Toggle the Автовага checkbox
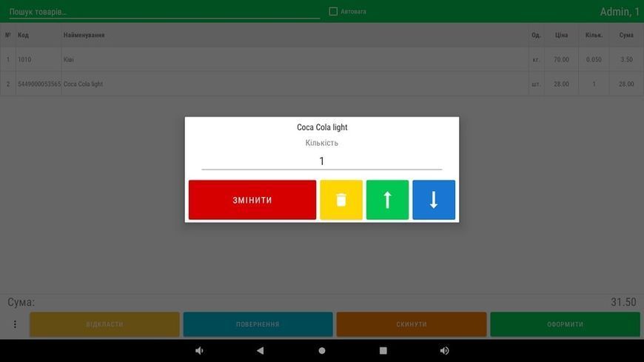 pos(333,12)
